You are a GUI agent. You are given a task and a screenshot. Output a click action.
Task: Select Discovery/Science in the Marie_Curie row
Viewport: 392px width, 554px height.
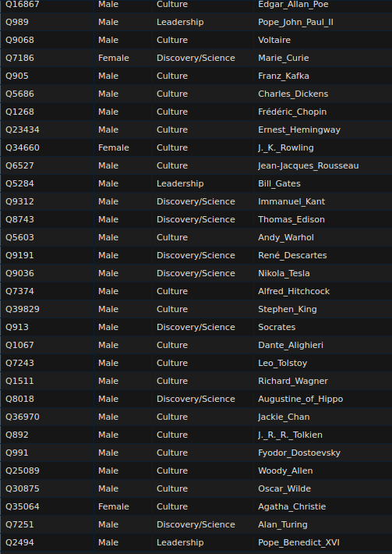[203, 58]
